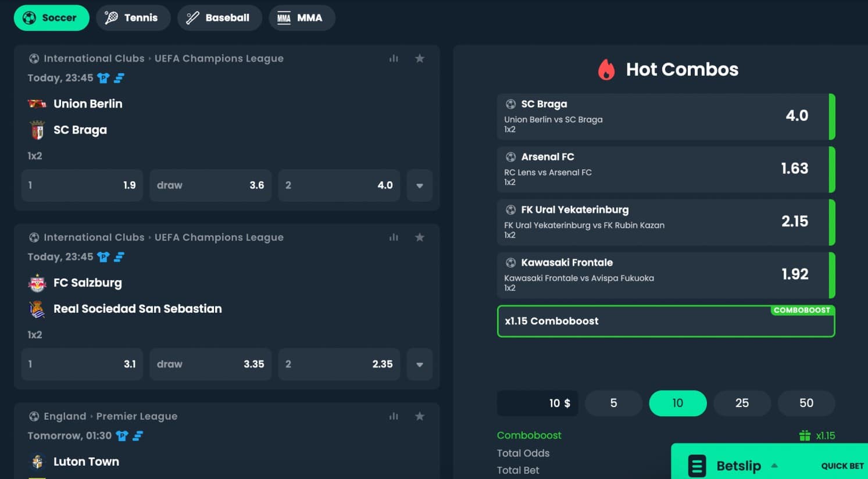Click the Luton Town team crest
This screenshot has width=868, height=479.
pyautogui.click(x=37, y=462)
